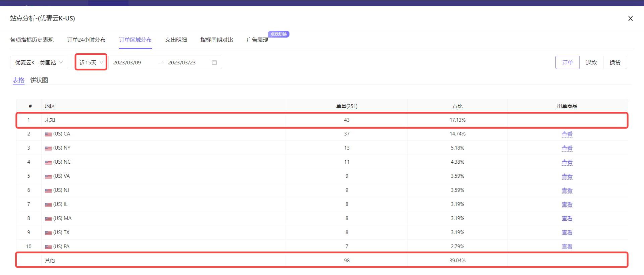Image resolution: width=644 pixels, height=275 pixels.
Task: Click the 点我切换 badge near 广告表现
Action: 278,34
